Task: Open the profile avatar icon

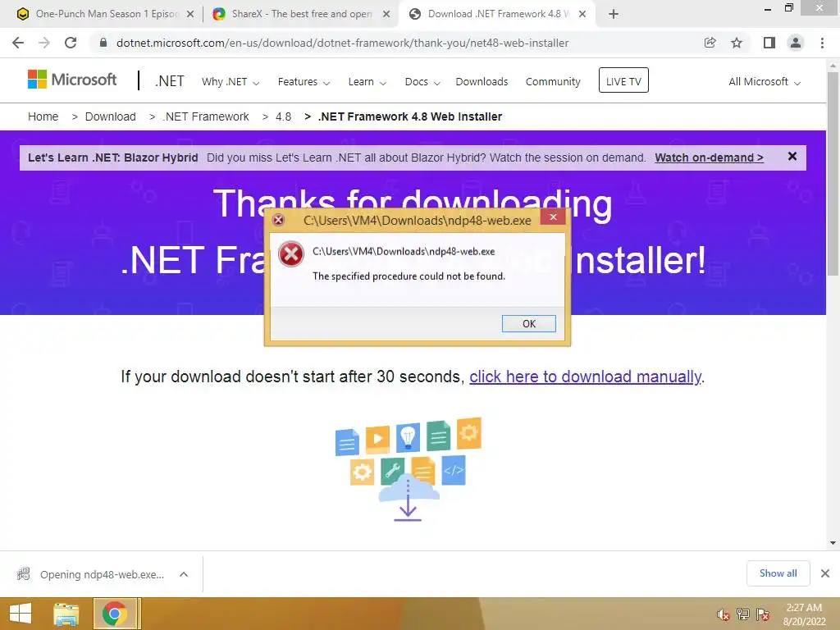Action: [x=796, y=43]
